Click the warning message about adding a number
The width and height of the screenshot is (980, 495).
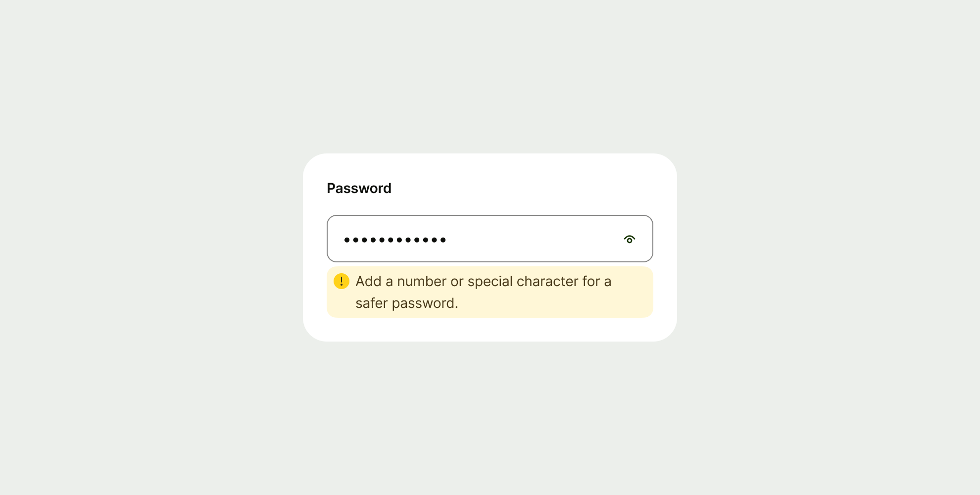click(484, 281)
